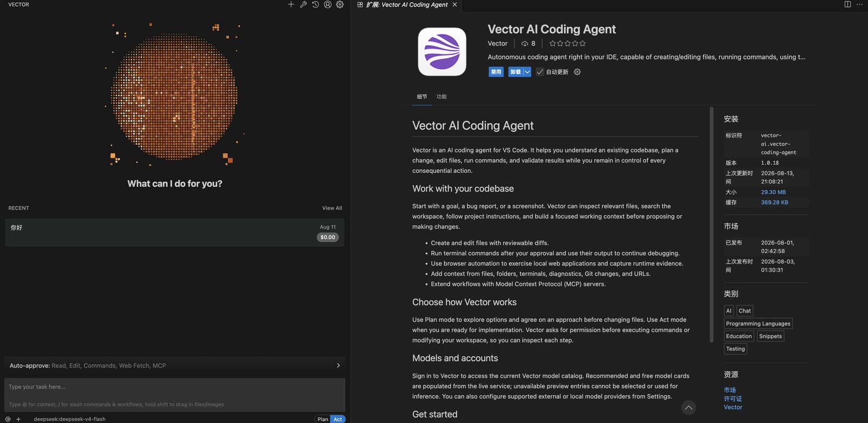Click the Get started heading
The image size is (868, 423).
pyautogui.click(x=435, y=414)
